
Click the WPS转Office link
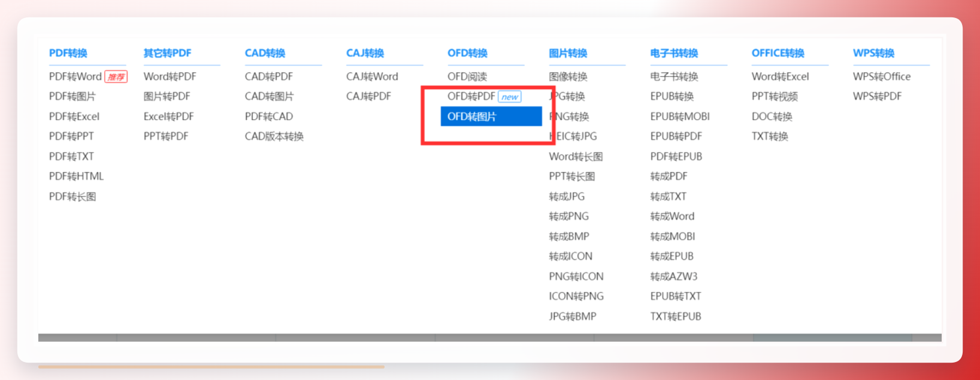point(882,77)
